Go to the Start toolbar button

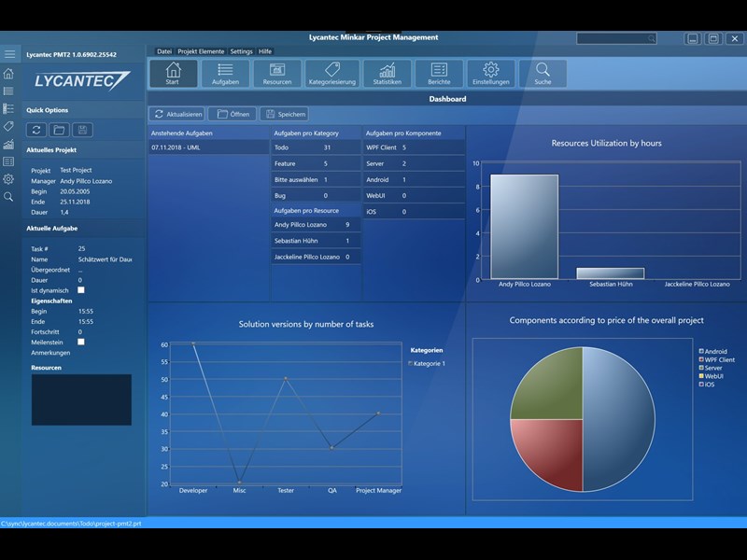pos(173,74)
